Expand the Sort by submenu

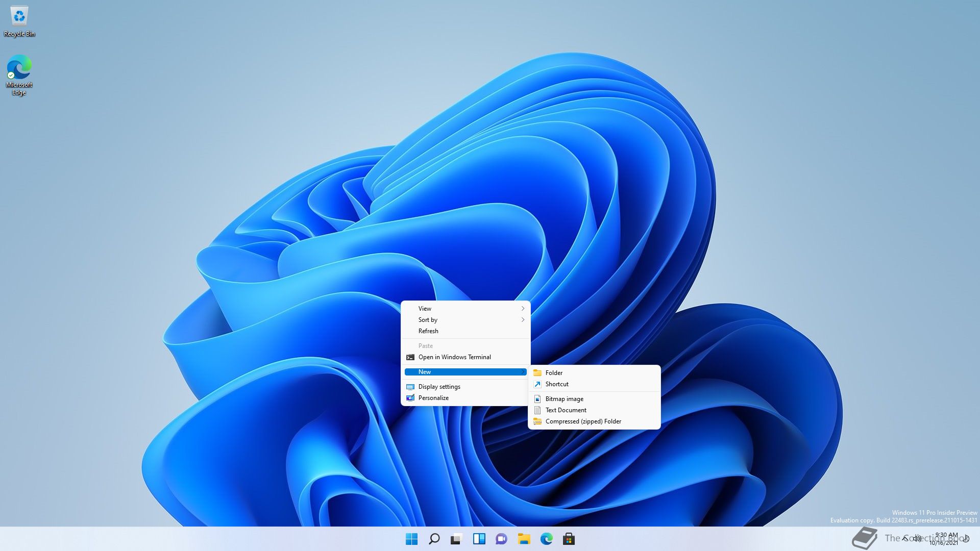(x=465, y=320)
